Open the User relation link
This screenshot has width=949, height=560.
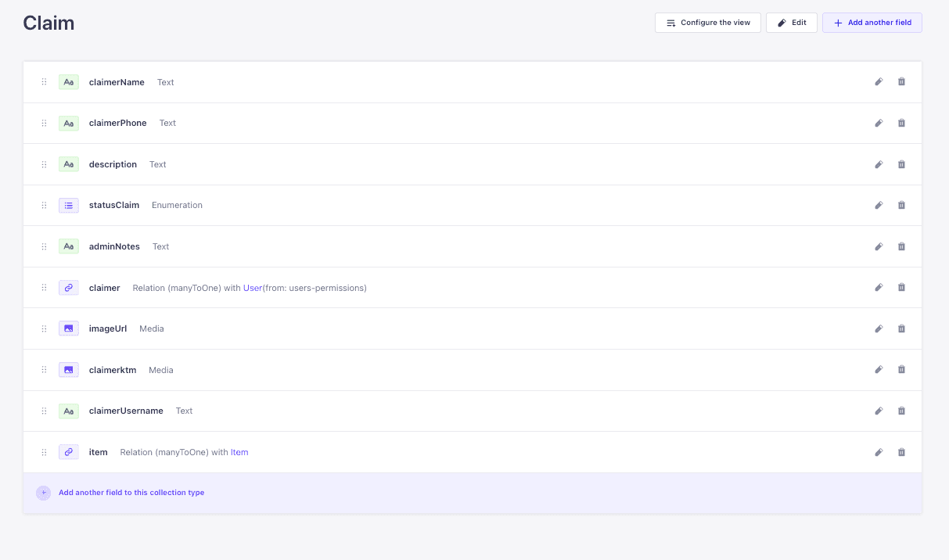click(x=253, y=287)
